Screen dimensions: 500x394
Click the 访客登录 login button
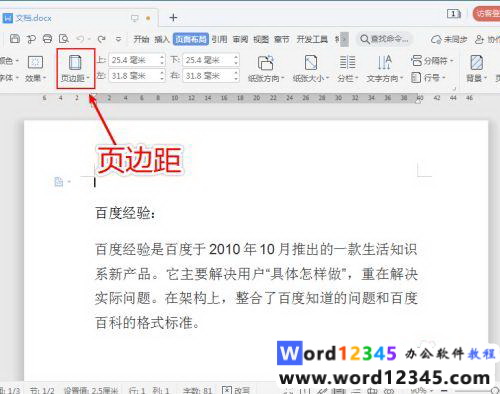[487, 14]
